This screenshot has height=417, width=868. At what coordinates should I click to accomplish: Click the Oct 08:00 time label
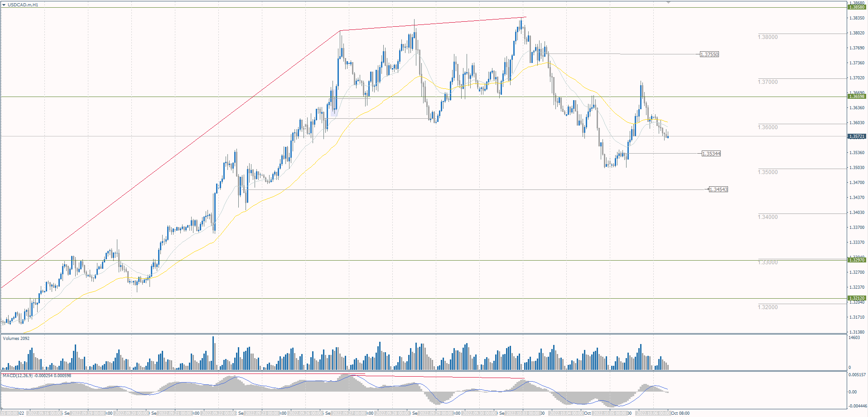click(x=680, y=413)
